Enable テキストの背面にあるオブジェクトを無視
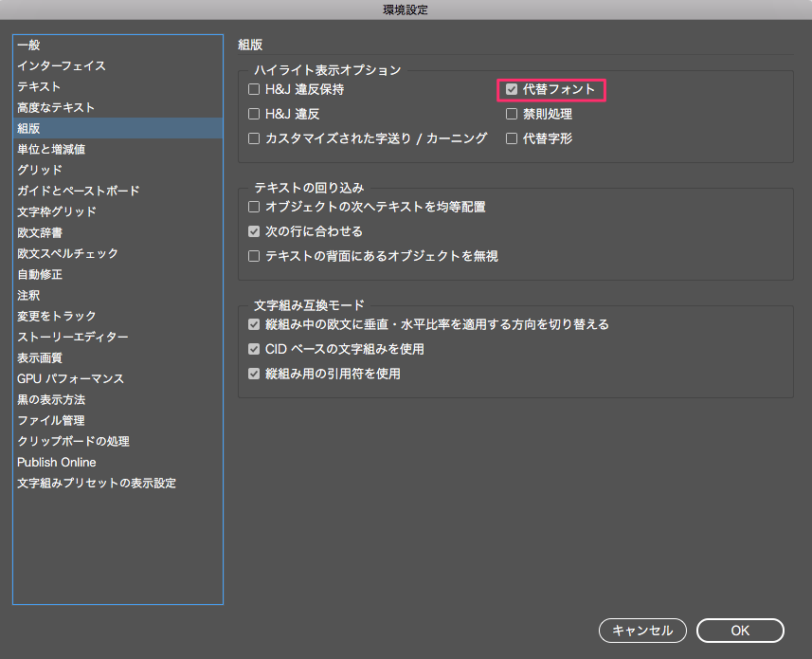This screenshot has width=812, height=659. click(254, 256)
